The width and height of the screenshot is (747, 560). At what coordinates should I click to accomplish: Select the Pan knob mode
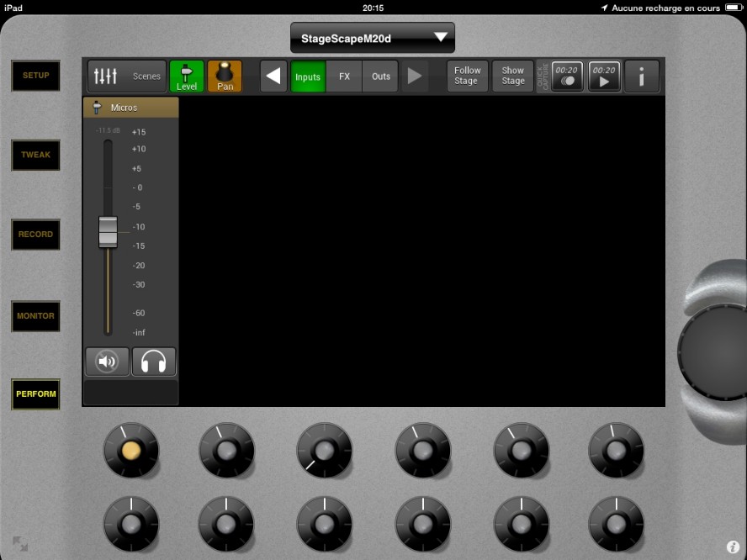(225, 77)
